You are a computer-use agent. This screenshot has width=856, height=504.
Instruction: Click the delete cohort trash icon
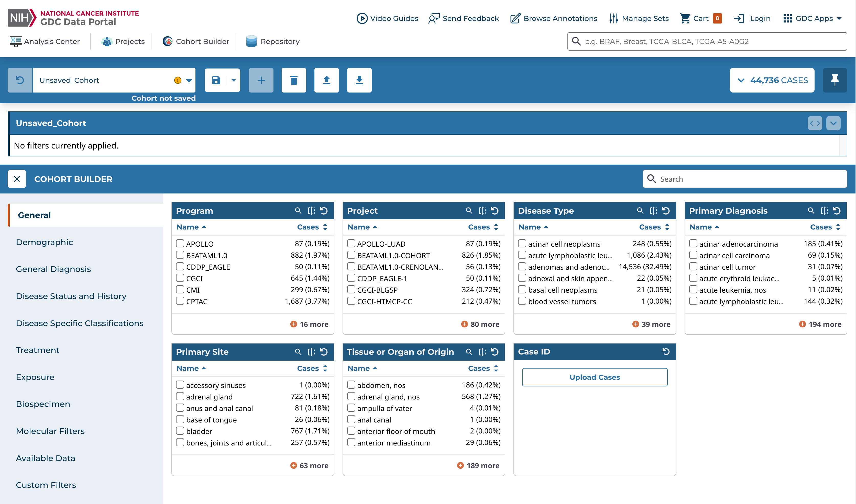pyautogui.click(x=294, y=80)
